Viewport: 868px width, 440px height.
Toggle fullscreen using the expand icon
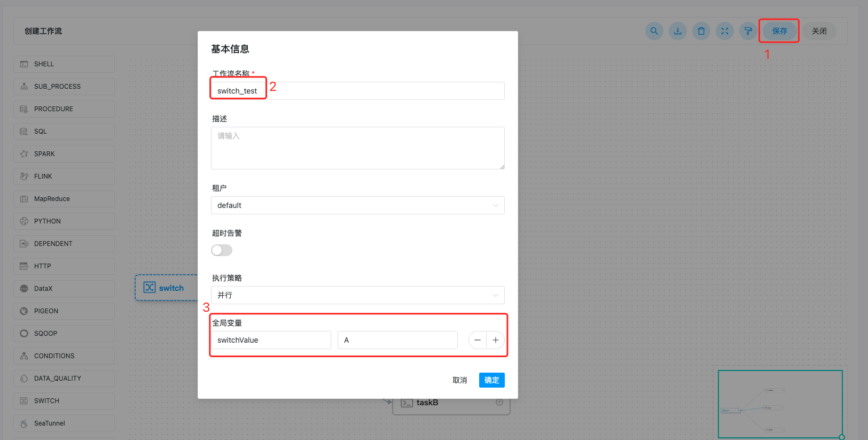pyautogui.click(x=725, y=31)
